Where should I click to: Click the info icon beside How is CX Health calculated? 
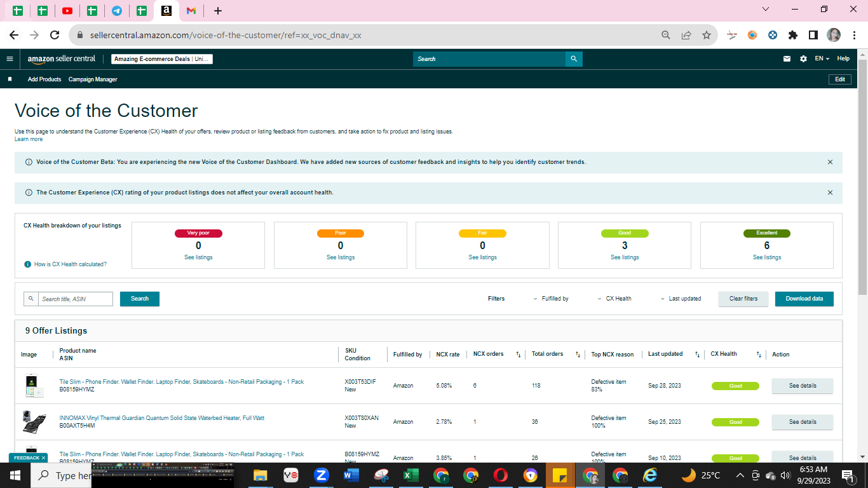click(27, 264)
